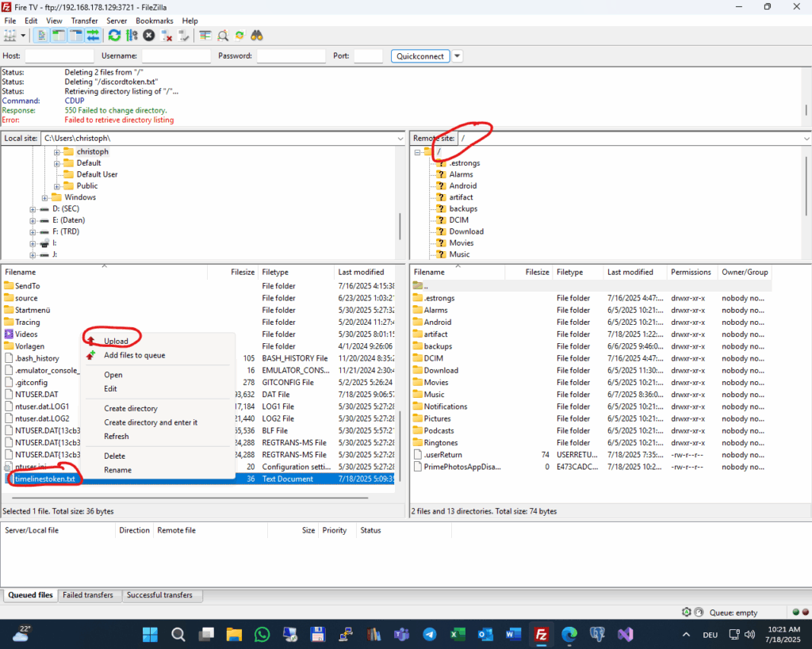Click the Quickconnect button
Image resolution: width=812 pixels, height=649 pixels.
pos(420,56)
